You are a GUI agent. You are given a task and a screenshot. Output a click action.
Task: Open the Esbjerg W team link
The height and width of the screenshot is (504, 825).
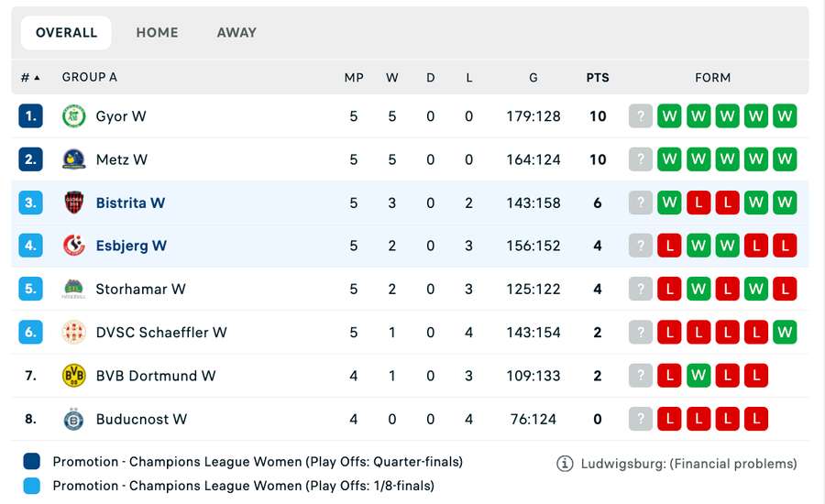coord(131,246)
